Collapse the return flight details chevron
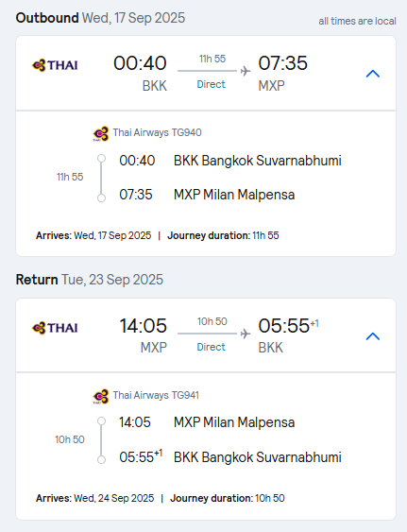407x532 pixels. tap(373, 336)
